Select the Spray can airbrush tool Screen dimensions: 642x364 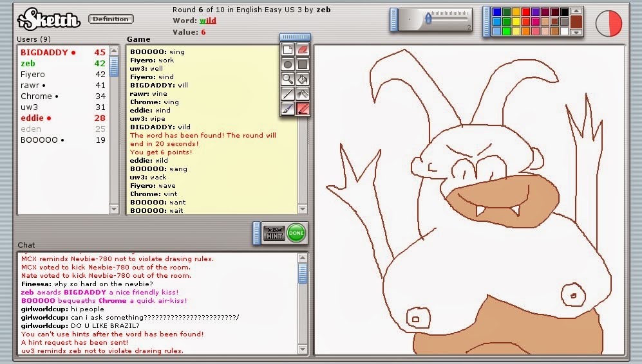coord(303,94)
